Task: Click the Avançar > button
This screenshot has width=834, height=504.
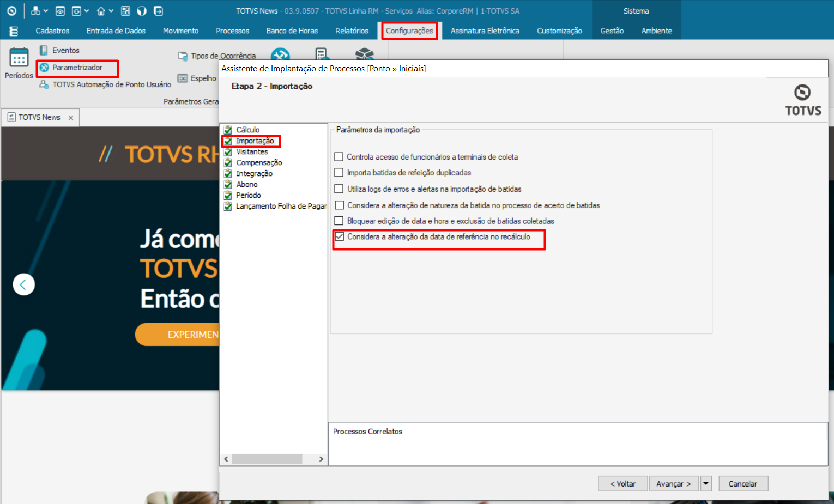Action: [x=674, y=484]
